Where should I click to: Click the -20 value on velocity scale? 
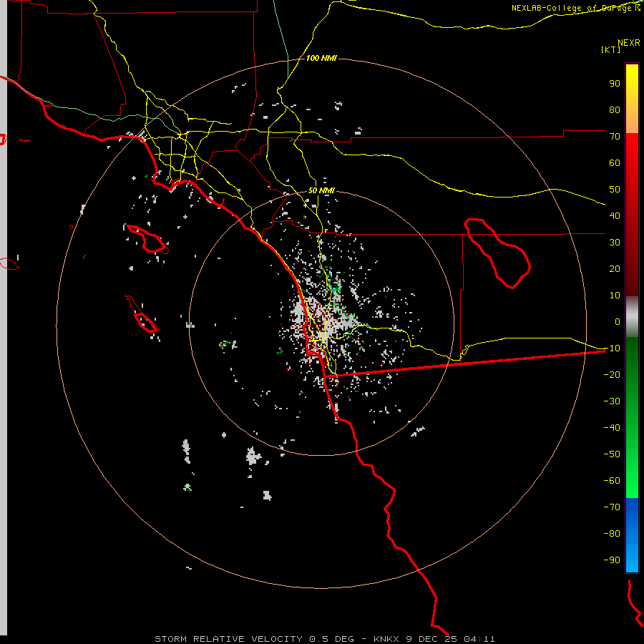point(612,375)
